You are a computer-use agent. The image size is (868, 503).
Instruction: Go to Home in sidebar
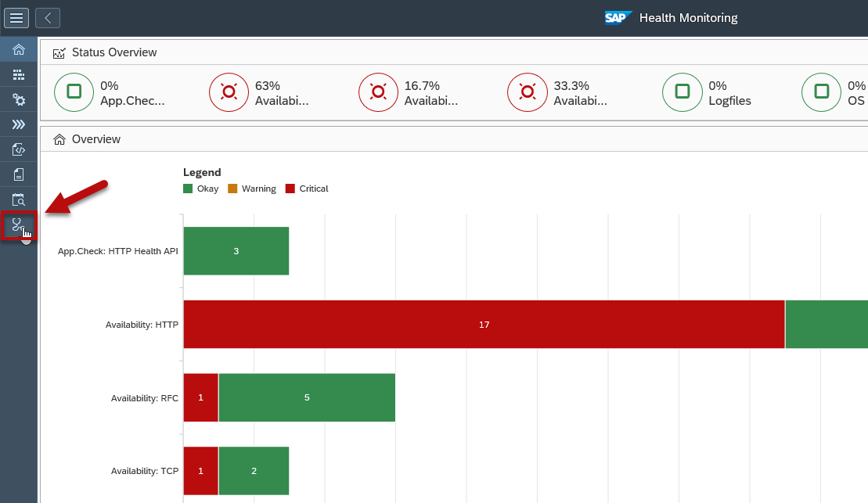click(x=19, y=50)
